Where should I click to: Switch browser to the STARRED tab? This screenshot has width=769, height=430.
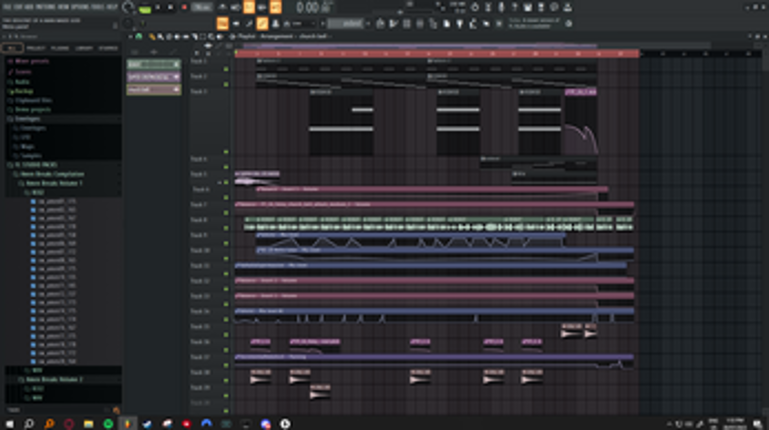click(x=108, y=48)
